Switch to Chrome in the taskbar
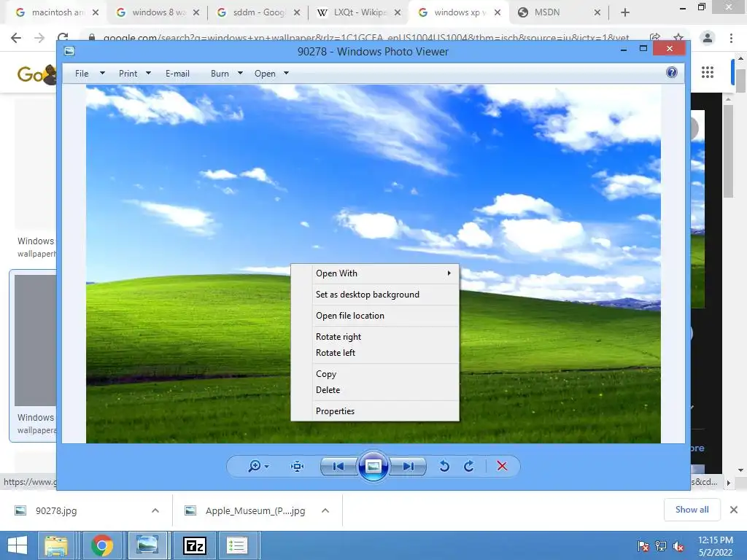 point(102,545)
